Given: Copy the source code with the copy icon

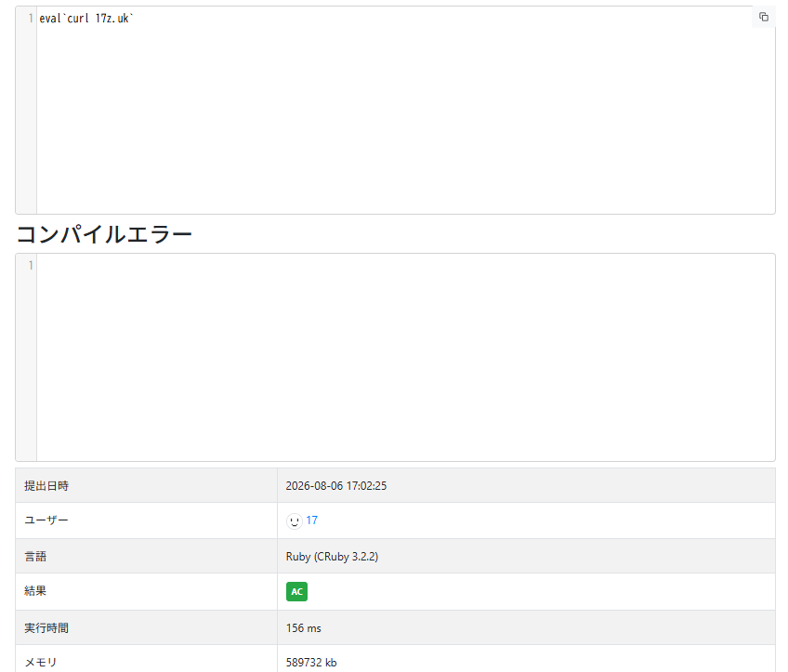Looking at the screenshot, I should (x=764, y=17).
